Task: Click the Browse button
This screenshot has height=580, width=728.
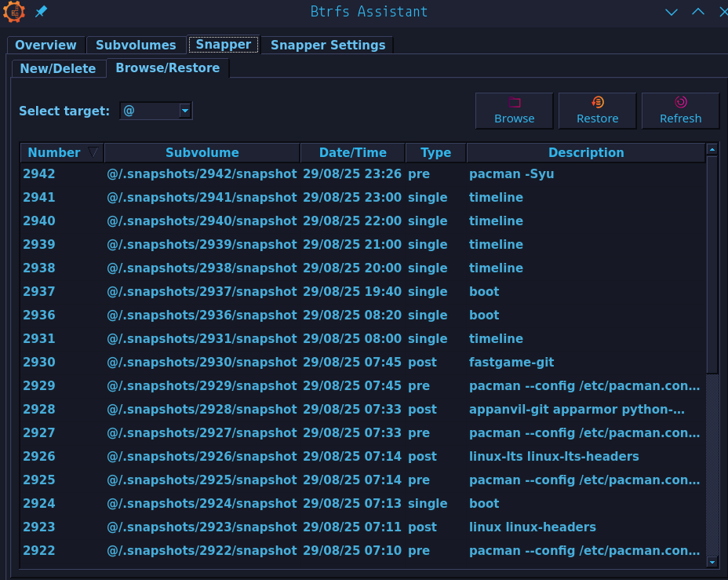Action: click(515, 111)
